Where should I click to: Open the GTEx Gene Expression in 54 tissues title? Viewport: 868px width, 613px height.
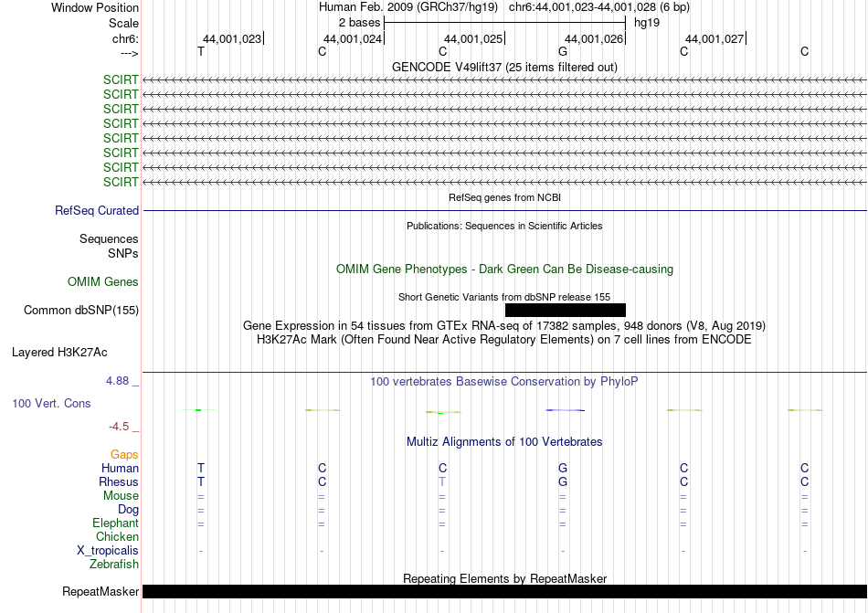pos(504,325)
